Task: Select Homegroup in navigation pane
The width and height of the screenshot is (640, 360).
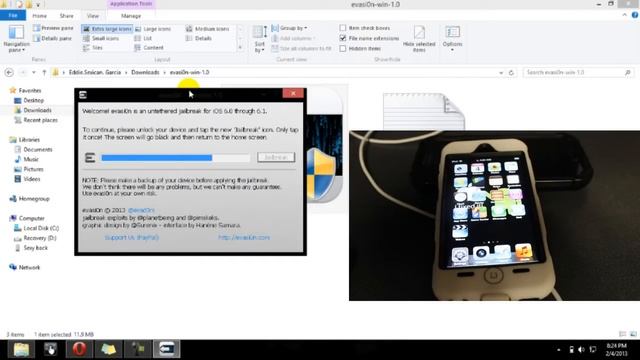Action: point(34,199)
